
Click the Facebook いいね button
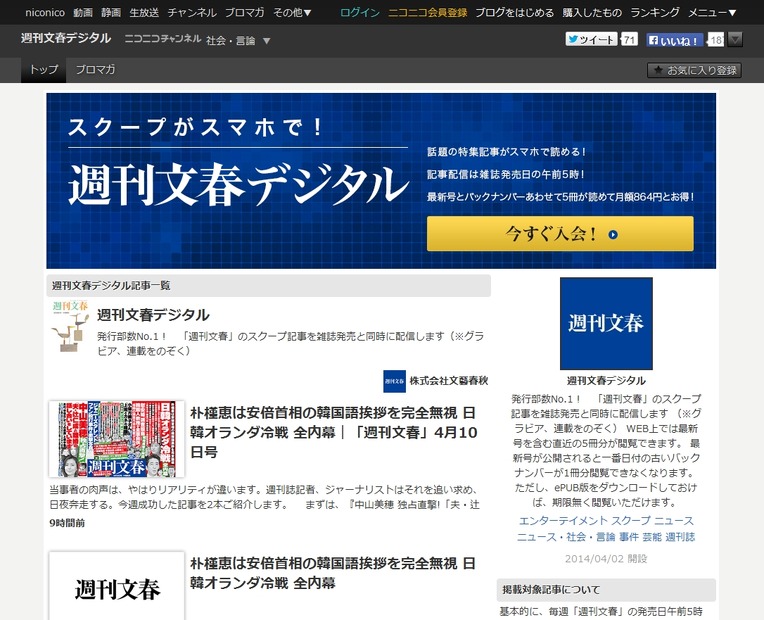click(674, 40)
